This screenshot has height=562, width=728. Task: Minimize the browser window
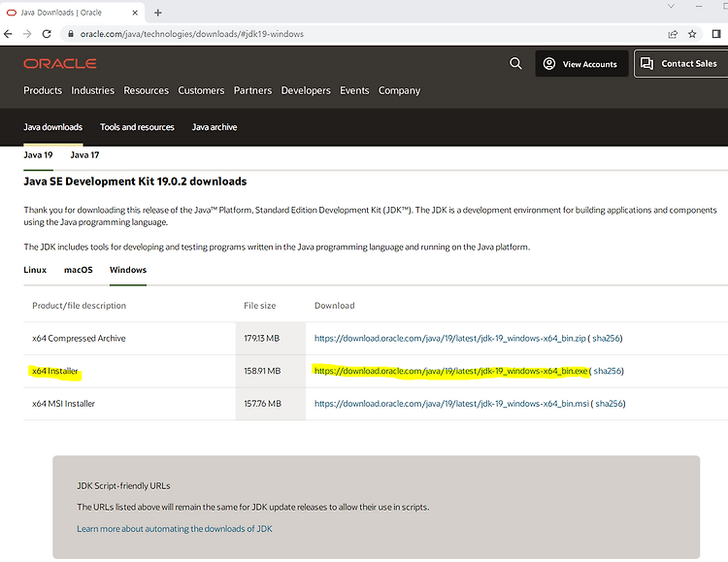(x=699, y=6)
